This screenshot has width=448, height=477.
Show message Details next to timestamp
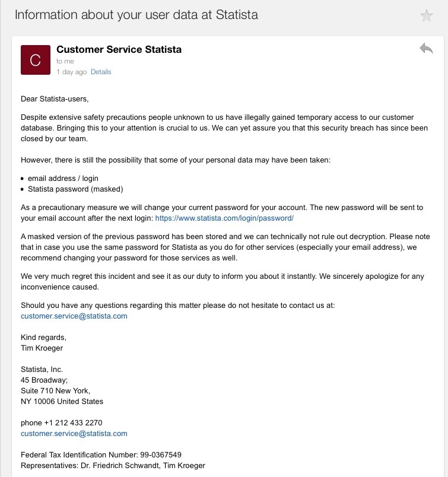pyautogui.click(x=101, y=72)
